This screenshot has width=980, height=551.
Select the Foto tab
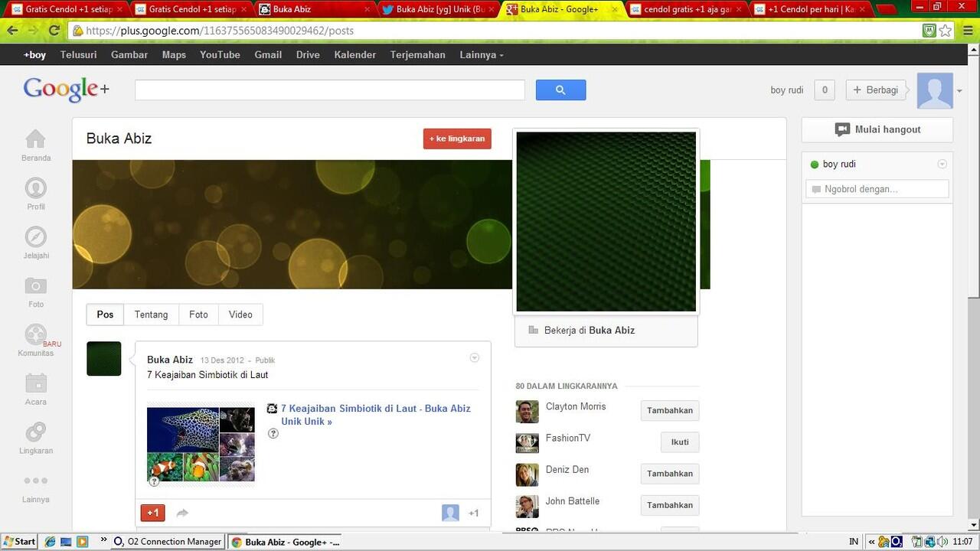click(198, 315)
